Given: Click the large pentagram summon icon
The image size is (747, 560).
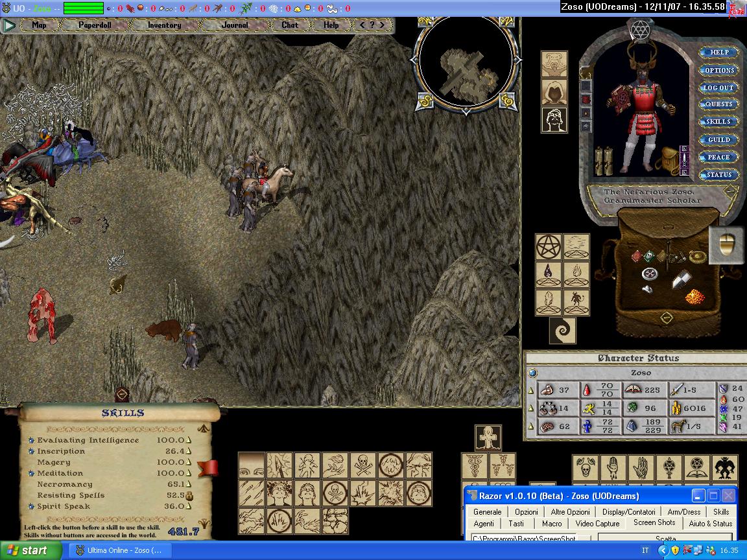Looking at the screenshot, I should pos(549,247).
